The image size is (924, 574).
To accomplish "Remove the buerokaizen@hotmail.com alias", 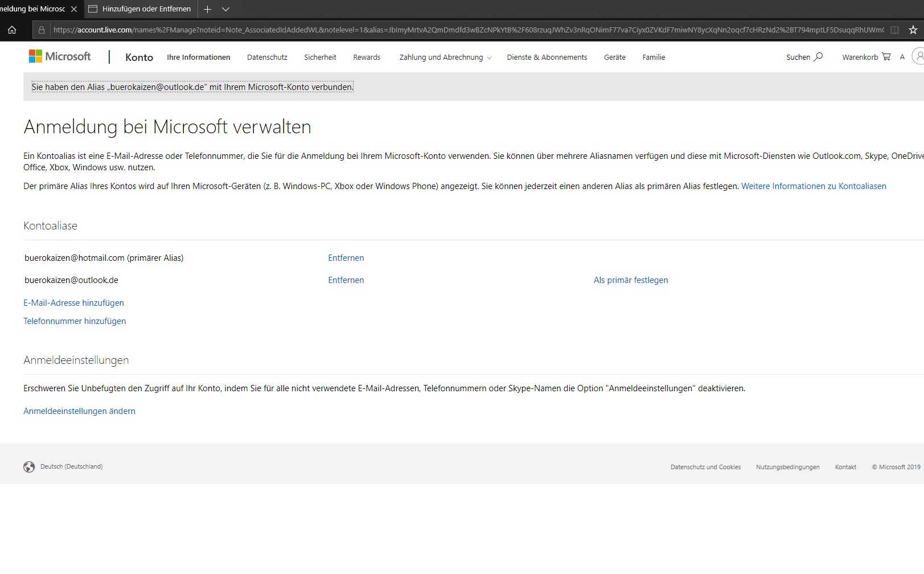I will click(346, 258).
